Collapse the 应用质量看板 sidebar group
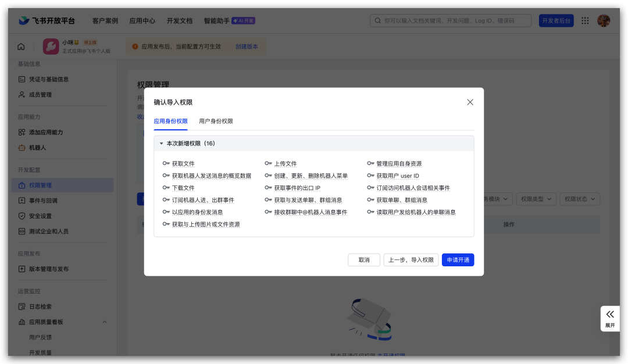The height and width of the screenshot is (364, 628). [105, 322]
